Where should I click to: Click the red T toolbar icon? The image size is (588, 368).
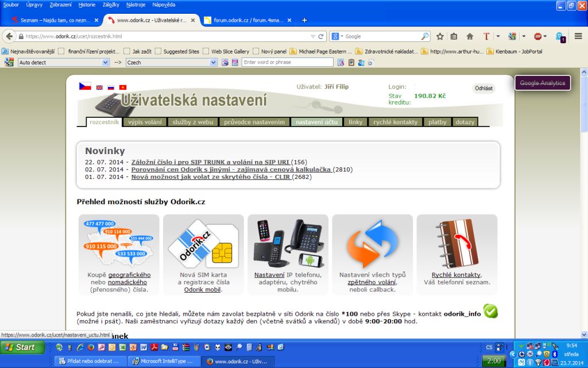coord(486,36)
